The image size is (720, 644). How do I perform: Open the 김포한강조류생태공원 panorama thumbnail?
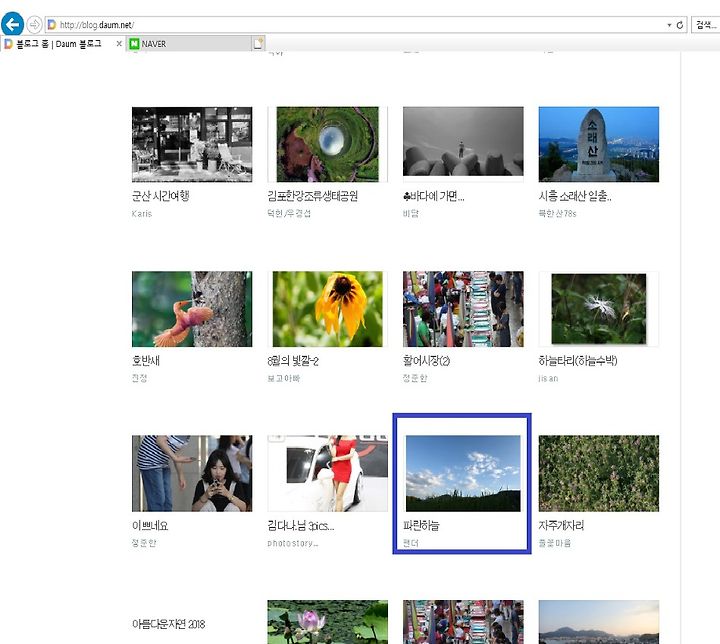[327, 145]
